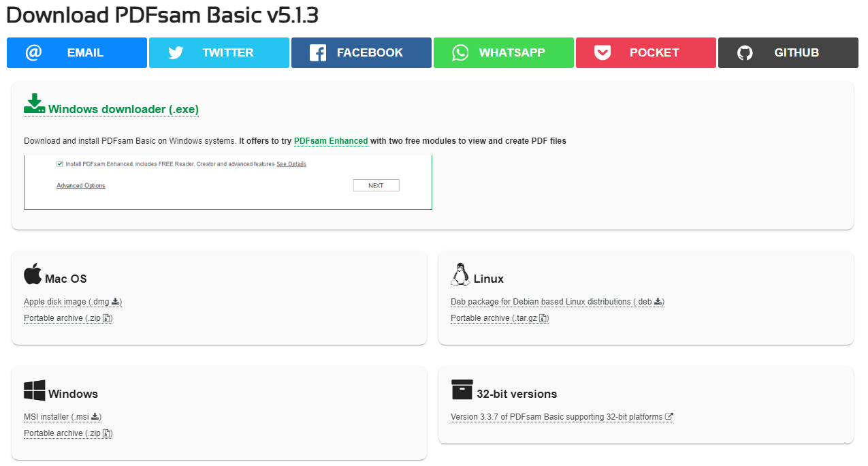This screenshot has width=868, height=466.
Task: Click the @ email icon
Action: point(33,52)
